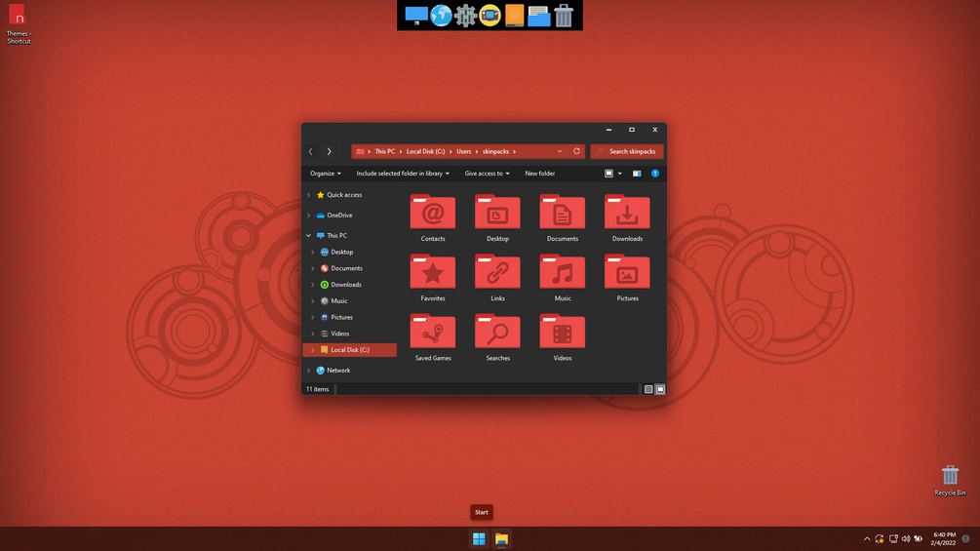Click Users in the breadcrumb path

(464, 151)
